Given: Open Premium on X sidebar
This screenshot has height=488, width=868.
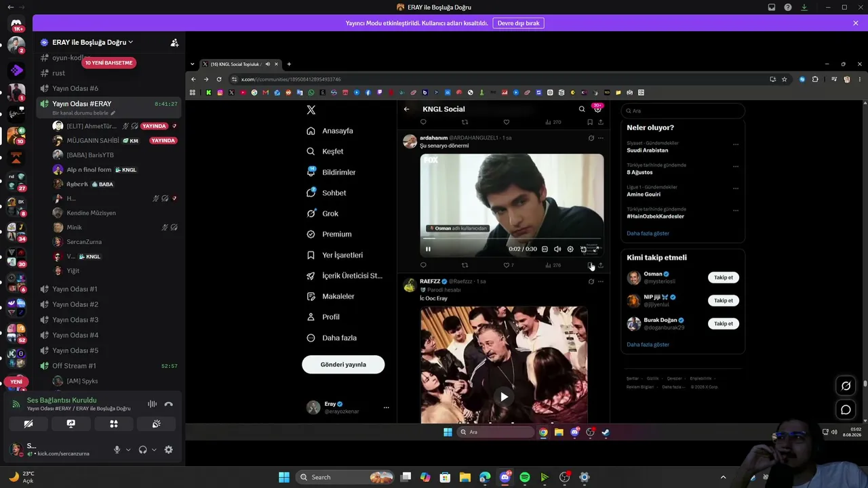Looking at the screenshot, I should pos(329,234).
